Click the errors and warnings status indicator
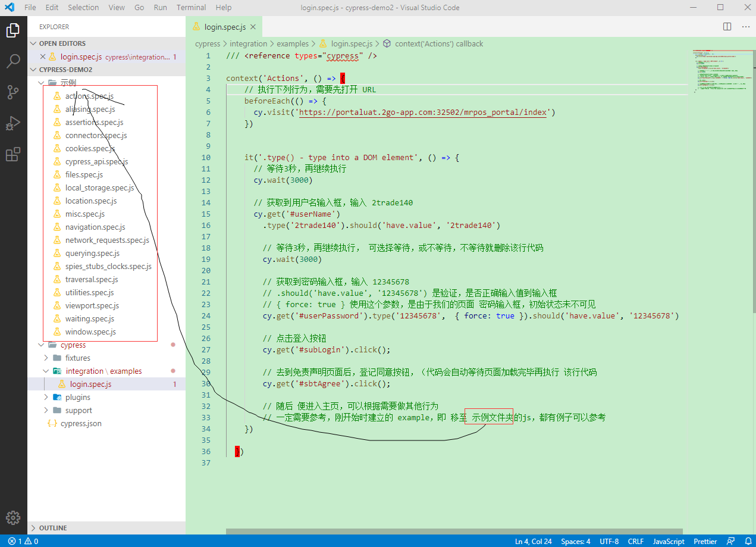Viewport: 756px width, 547px height. [x=23, y=541]
